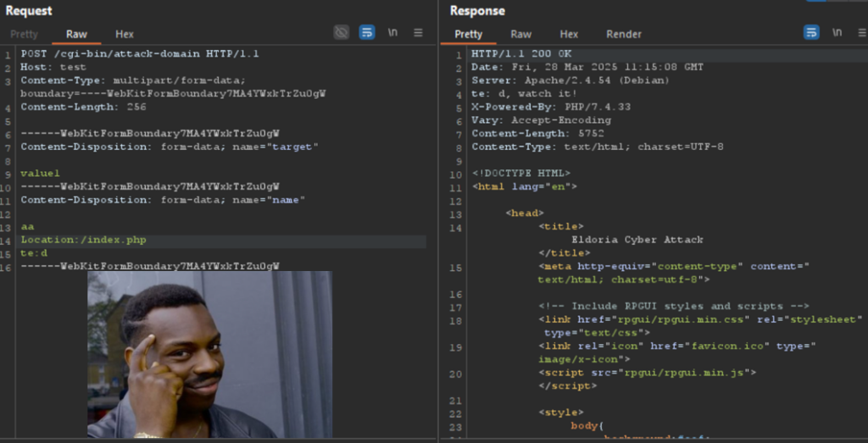Click the name="name" Content-Disposition line
868x443 pixels.
[x=164, y=200]
